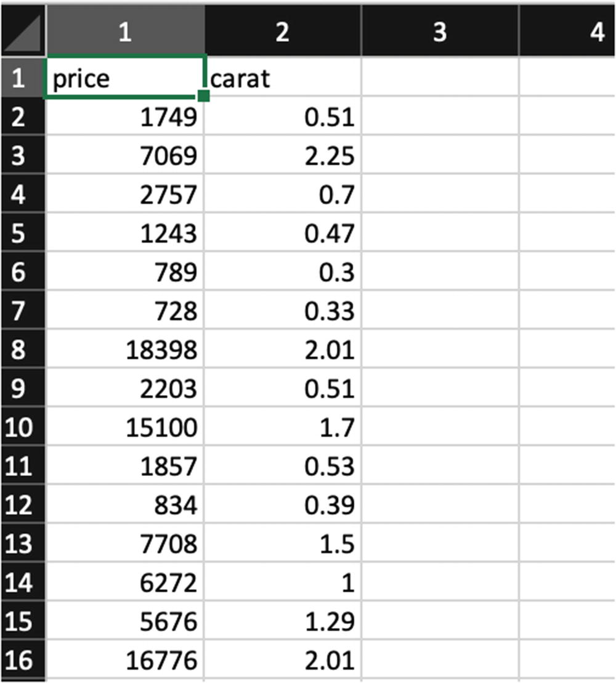
Task: Select the cell with price 18398
Action: pyautogui.click(x=124, y=350)
